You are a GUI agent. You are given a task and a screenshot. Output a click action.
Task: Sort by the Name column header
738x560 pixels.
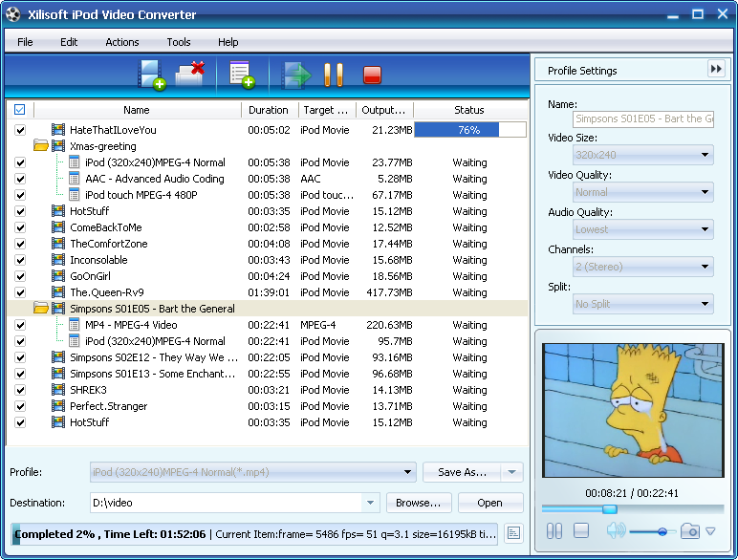point(137,110)
